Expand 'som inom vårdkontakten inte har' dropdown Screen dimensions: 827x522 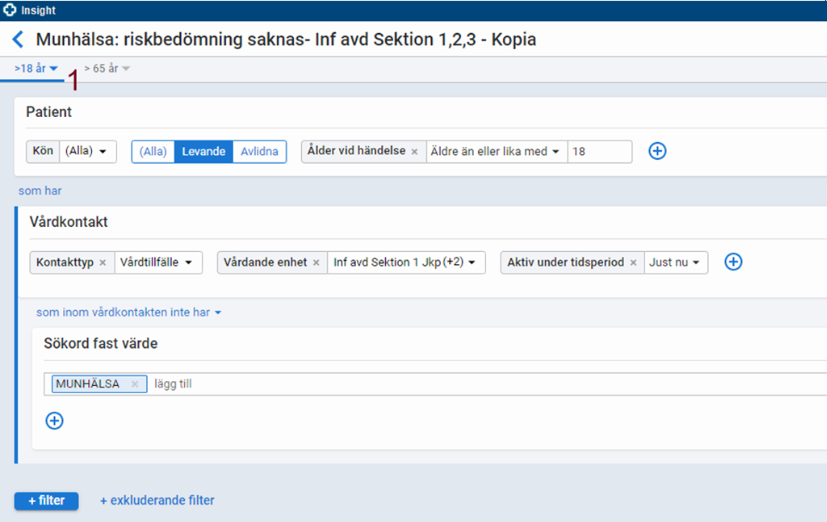(x=129, y=312)
